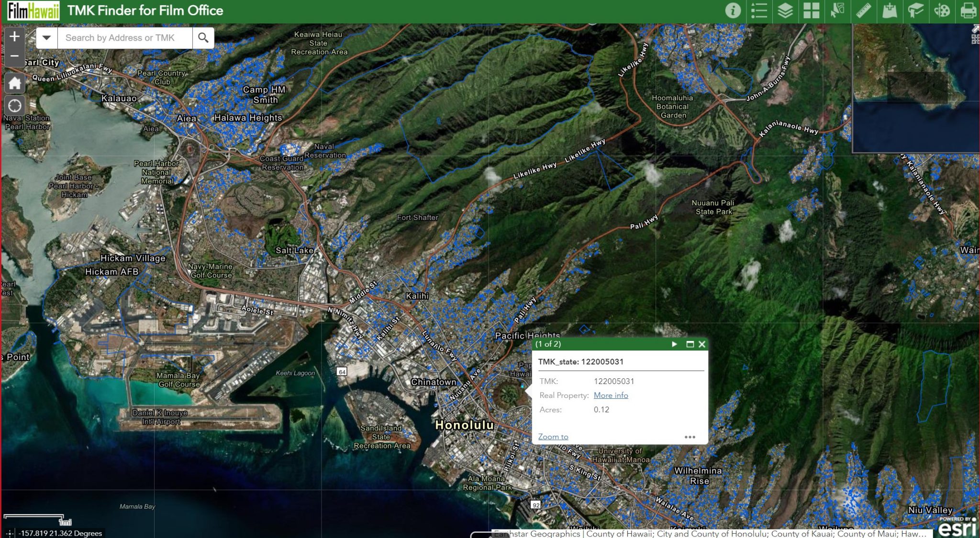Open the Add Data widget

click(x=890, y=11)
